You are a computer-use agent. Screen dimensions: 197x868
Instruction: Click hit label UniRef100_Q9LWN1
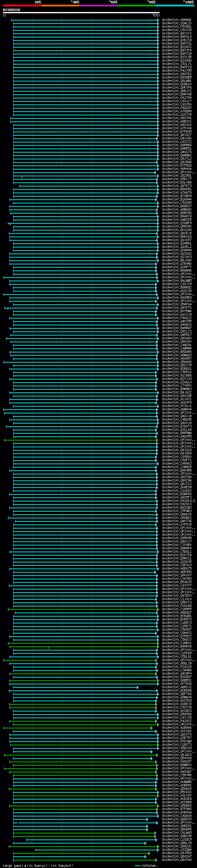point(176,81)
